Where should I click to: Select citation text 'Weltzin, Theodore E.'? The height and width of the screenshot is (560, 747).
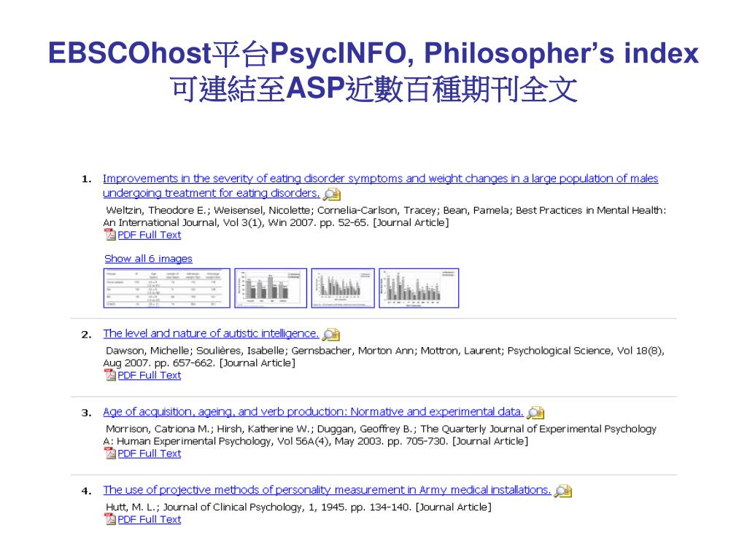click(x=158, y=211)
